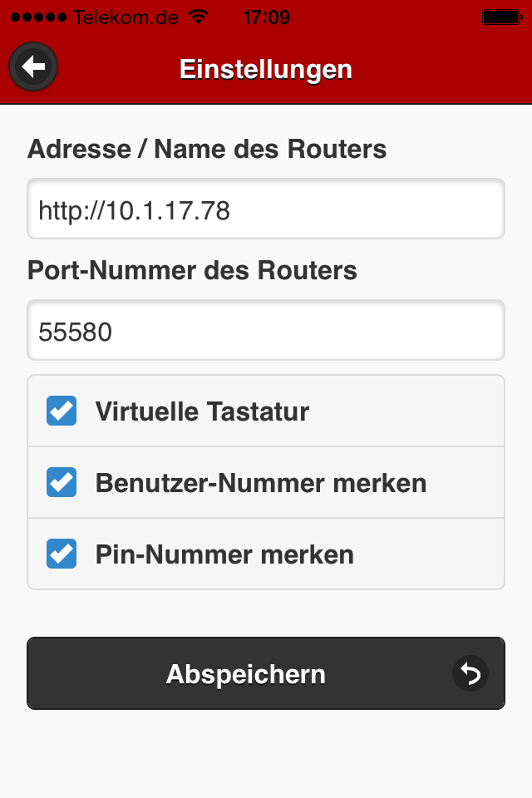Disable the Pin-Nummer merken checkbox
This screenshot has height=798, width=532.
coord(62,554)
